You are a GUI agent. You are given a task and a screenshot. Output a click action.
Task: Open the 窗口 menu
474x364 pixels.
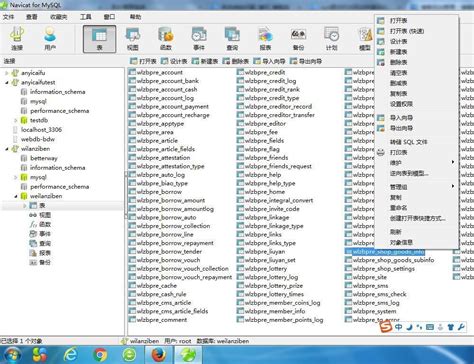click(109, 17)
